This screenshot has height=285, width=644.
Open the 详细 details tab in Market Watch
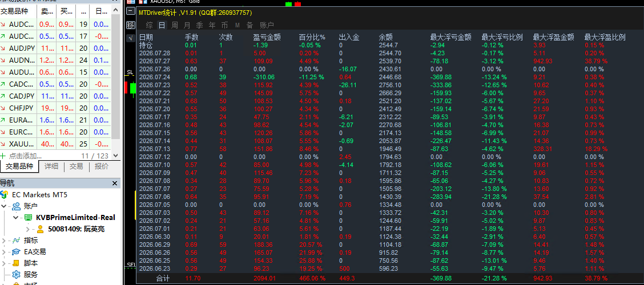tap(51, 166)
